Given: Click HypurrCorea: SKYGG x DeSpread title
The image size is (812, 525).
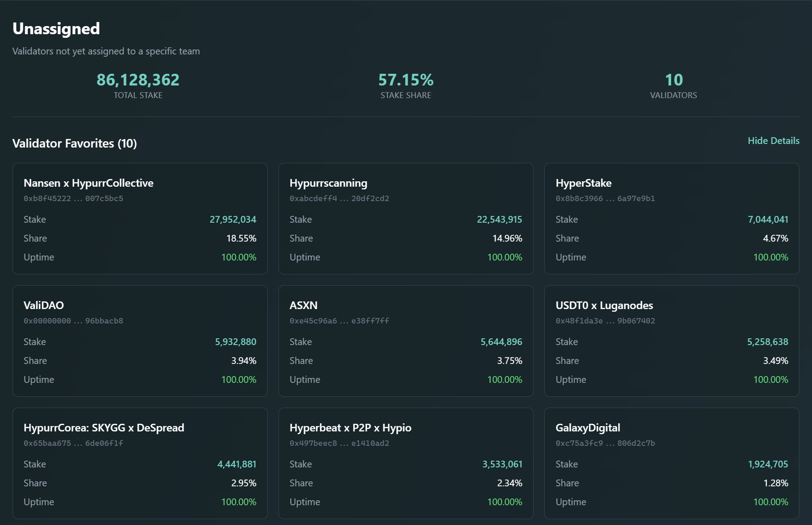Looking at the screenshot, I should point(103,428).
